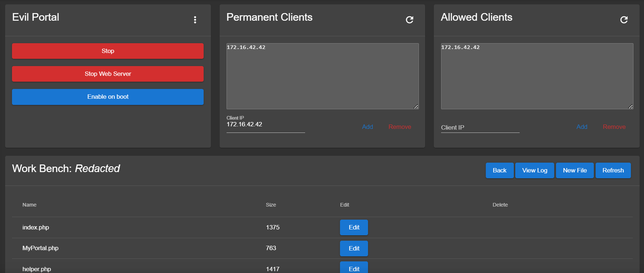
Task: Add client IP to Permanent Clients
Action: coord(367,127)
